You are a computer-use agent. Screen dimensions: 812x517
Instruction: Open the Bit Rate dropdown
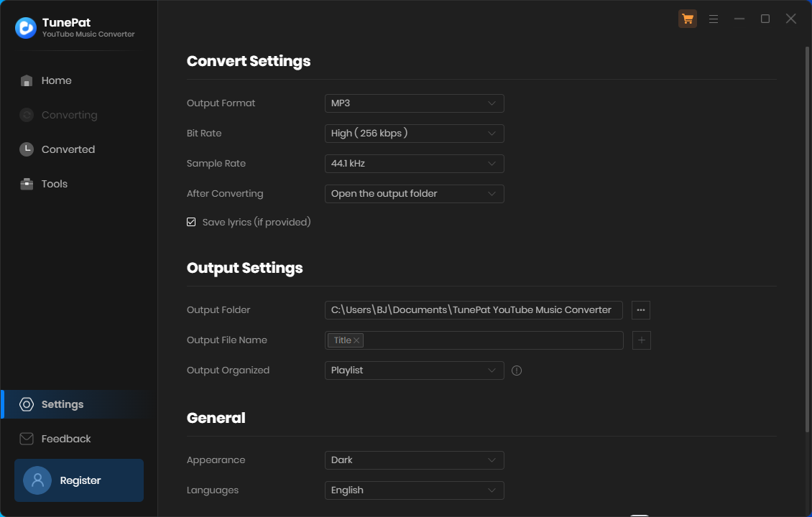pyautogui.click(x=415, y=134)
